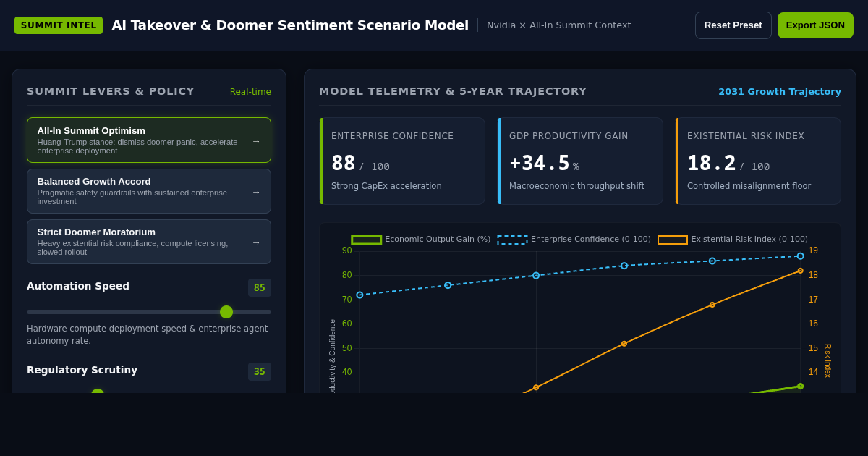Screen dimensions: 868x456
Task: Click the SUMMIT INTEL badge
Action: [x=59, y=25]
